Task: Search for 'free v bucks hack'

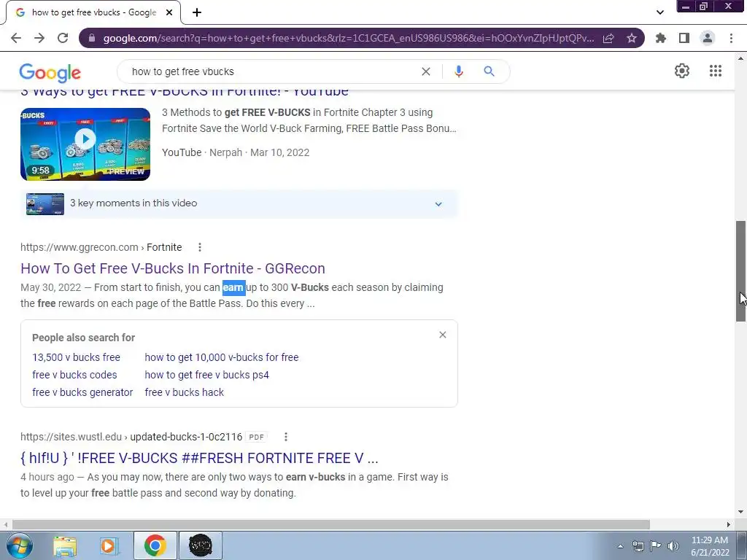Action: (185, 392)
